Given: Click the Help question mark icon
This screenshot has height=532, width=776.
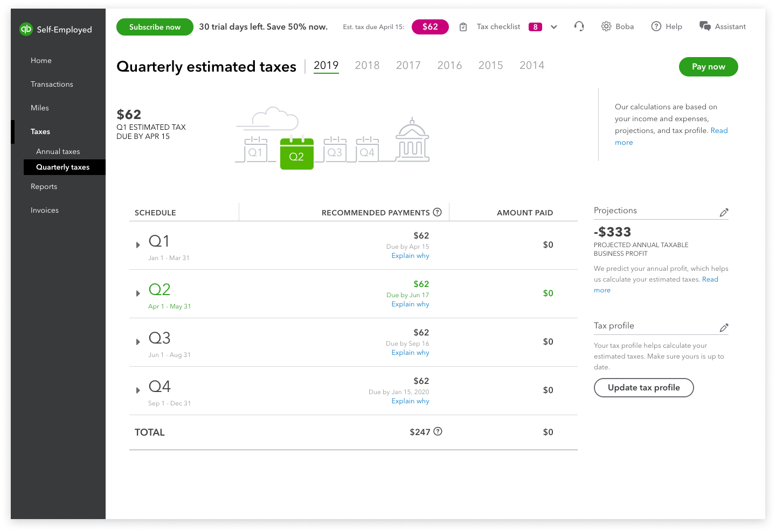Looking at the screenshot, I should 656,26.
